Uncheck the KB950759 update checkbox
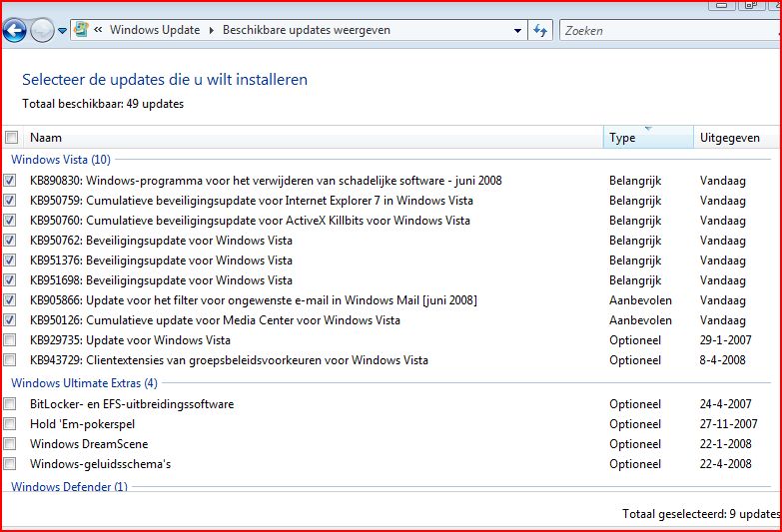Screen dimensions: 782x532 pos(10,200)
